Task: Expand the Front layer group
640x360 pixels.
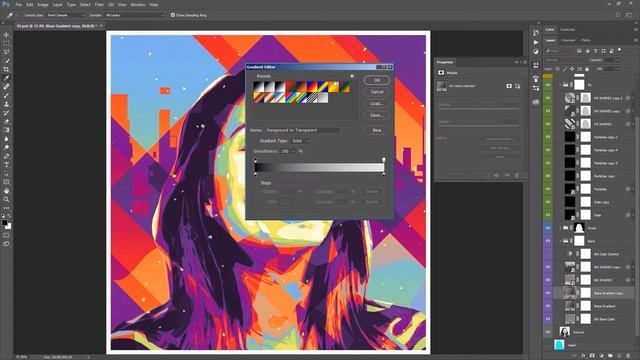Action: pyautogui.click(x=560, y=228)
